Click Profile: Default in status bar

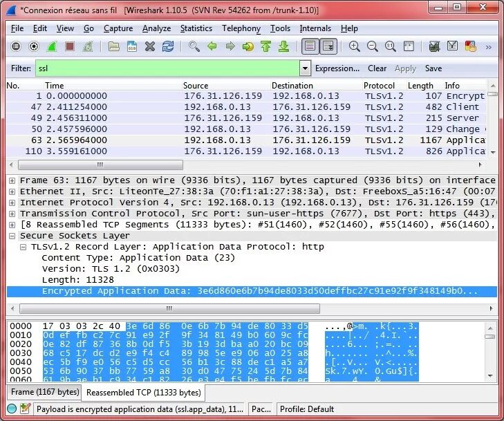(x=307, y=409)
